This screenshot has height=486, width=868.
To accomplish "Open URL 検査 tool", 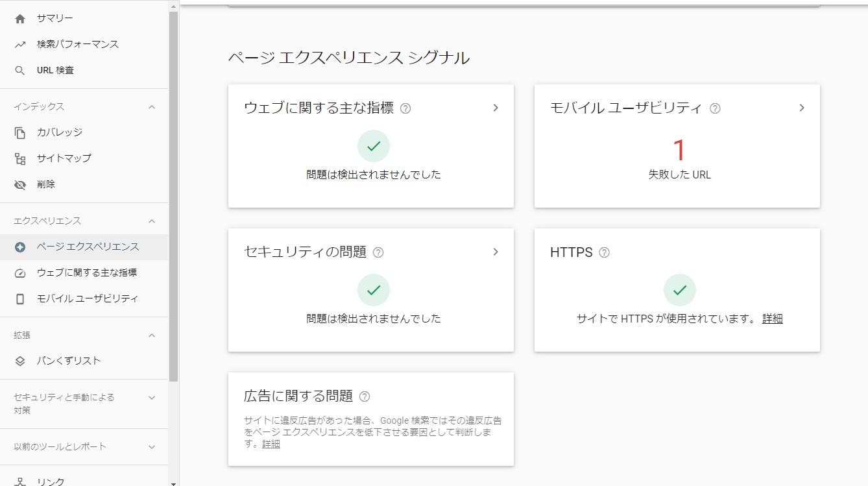I will 84,70.
